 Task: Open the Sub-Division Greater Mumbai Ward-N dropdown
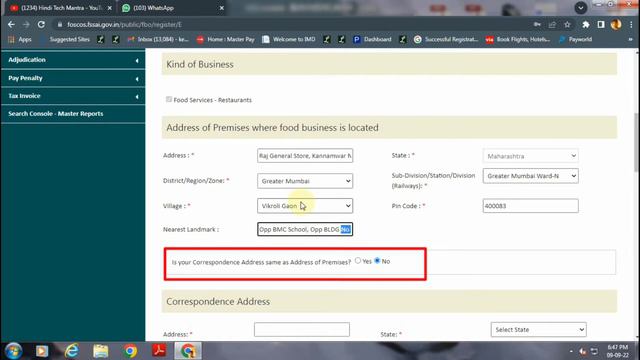point(530,176)
